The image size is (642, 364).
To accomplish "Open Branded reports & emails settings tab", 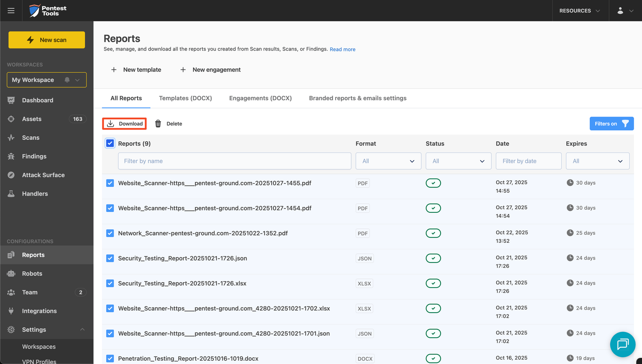I will [357, 98].
